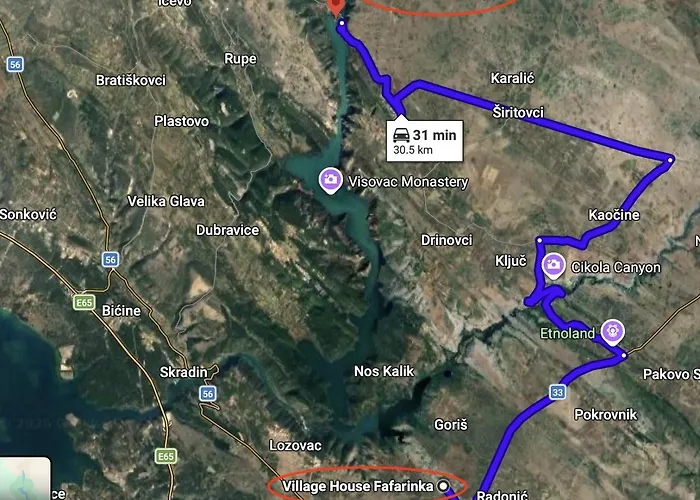Click the route 33 road shield
The width and height of the screenshot is (700, 500).
click(558, 392)
